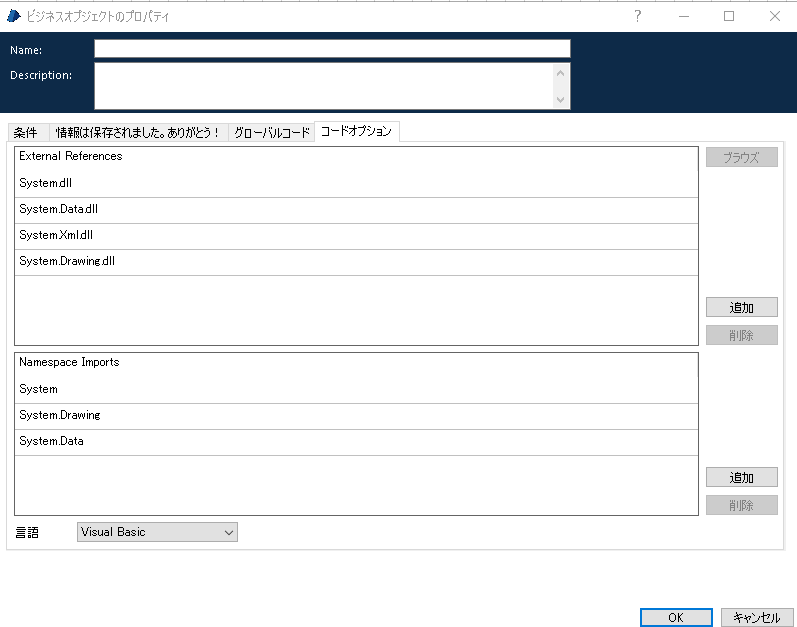This screenshot has height=627, width=797.
Task: Select the System.Xml.dll reference row
Action: pyautogui.click(x=356, y=235)
